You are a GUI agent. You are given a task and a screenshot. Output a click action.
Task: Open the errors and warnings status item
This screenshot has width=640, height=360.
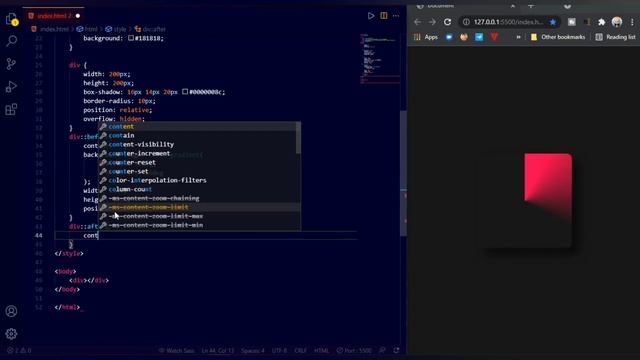[19, 351]
